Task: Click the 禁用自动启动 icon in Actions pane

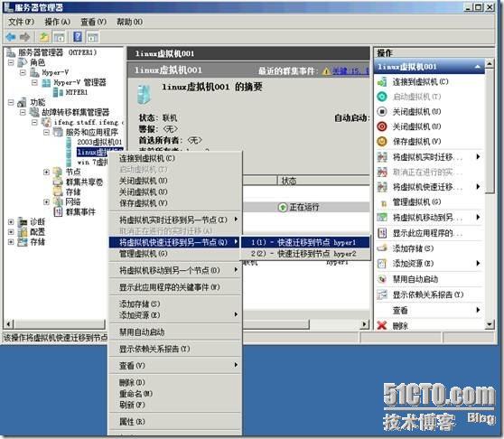Action: 382,278
